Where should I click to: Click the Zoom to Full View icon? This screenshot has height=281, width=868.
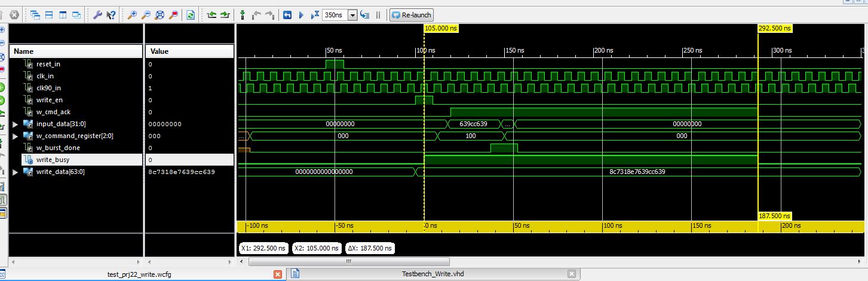pos(160,14)
